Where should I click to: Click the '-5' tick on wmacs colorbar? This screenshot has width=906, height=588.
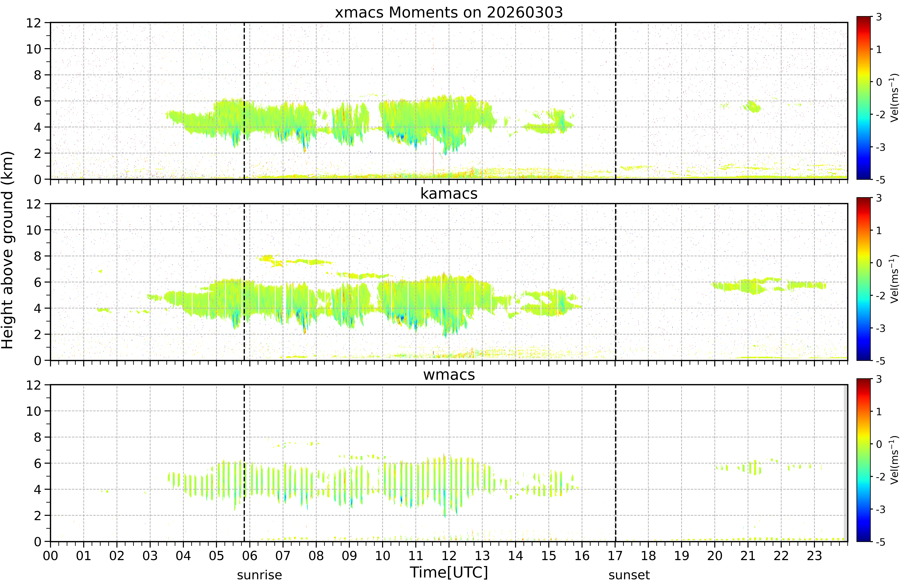881,542
